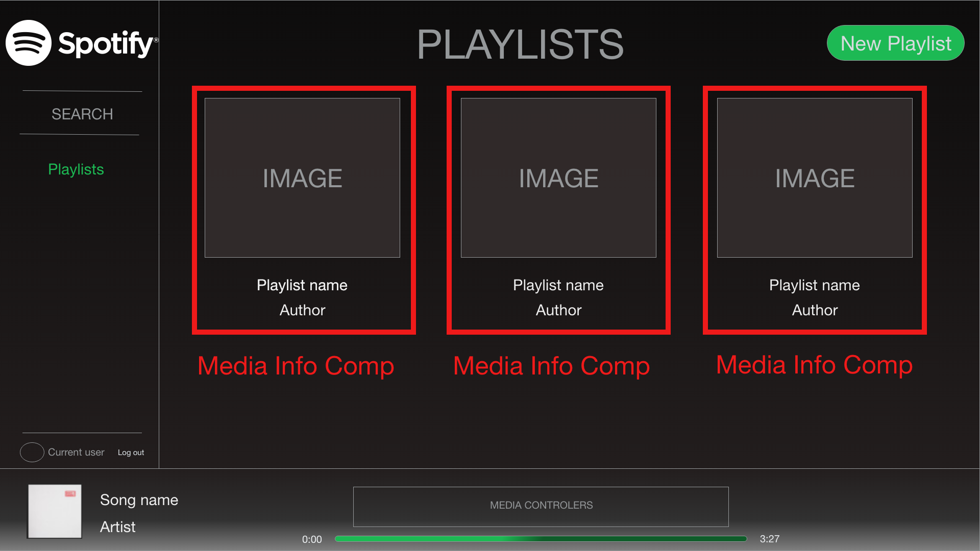Open the first playlist image thumbnail
Viewport: 980px width, 551px height.
click(302, 178)
